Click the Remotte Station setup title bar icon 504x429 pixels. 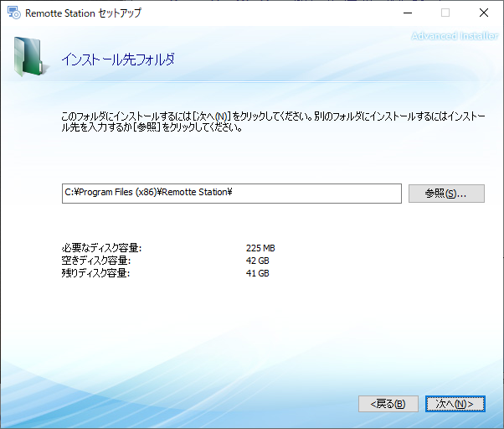point(14,13)
